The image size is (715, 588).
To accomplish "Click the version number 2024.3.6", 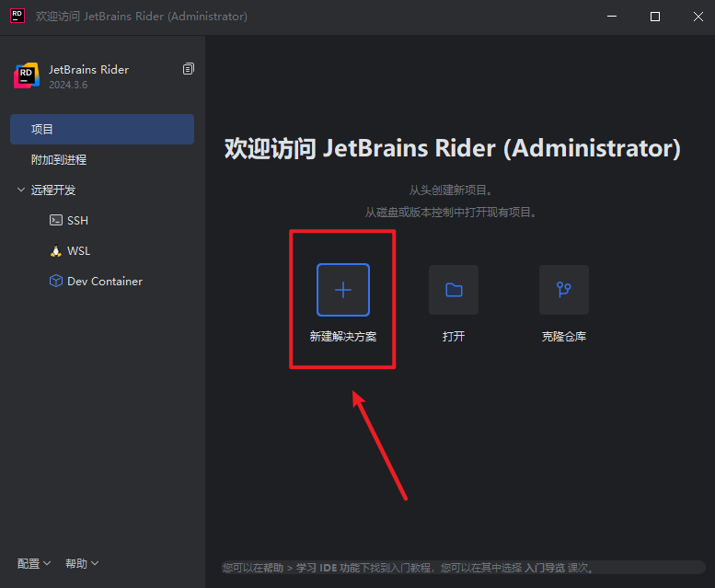I will pos(68,85).
